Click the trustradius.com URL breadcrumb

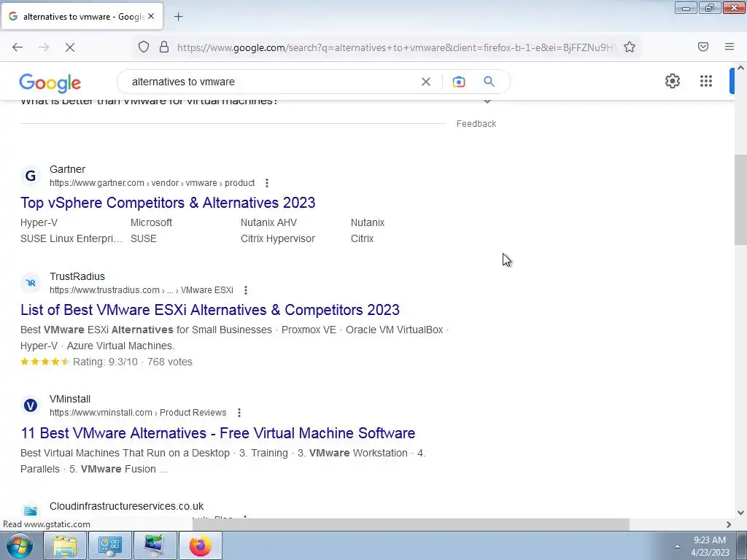(142, 290)
